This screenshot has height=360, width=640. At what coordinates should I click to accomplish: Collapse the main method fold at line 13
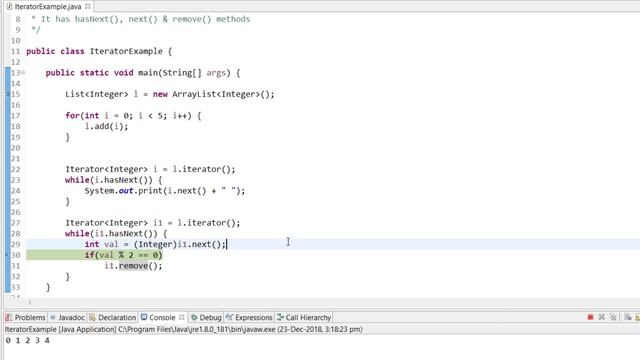click(23, 73)
